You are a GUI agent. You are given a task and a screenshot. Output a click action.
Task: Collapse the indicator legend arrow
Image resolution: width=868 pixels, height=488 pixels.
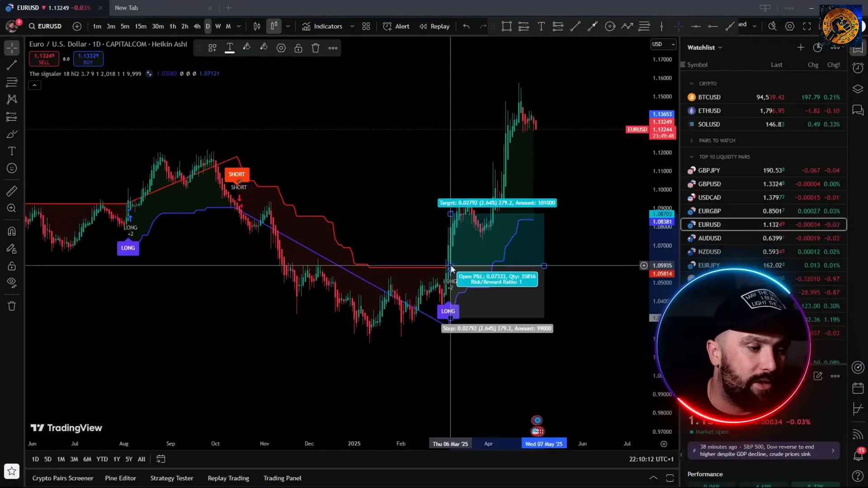coord(34,85)
